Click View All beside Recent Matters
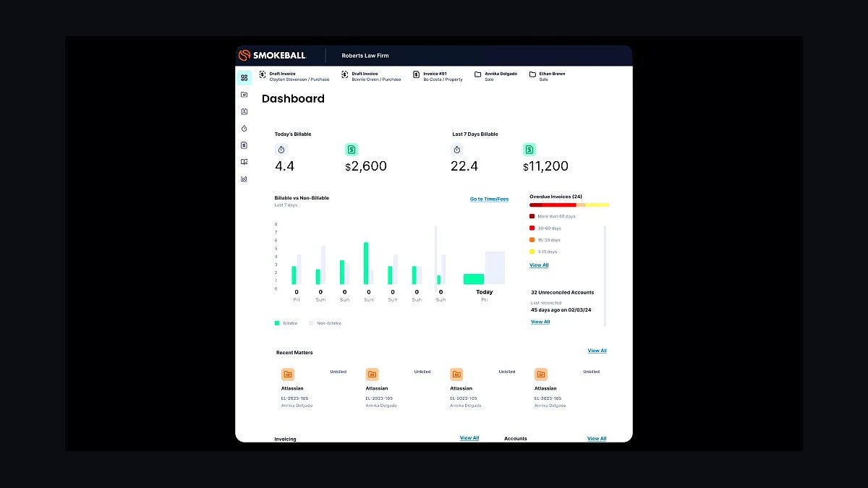Screen dimensions: 868x488 [x=597, y=351]
